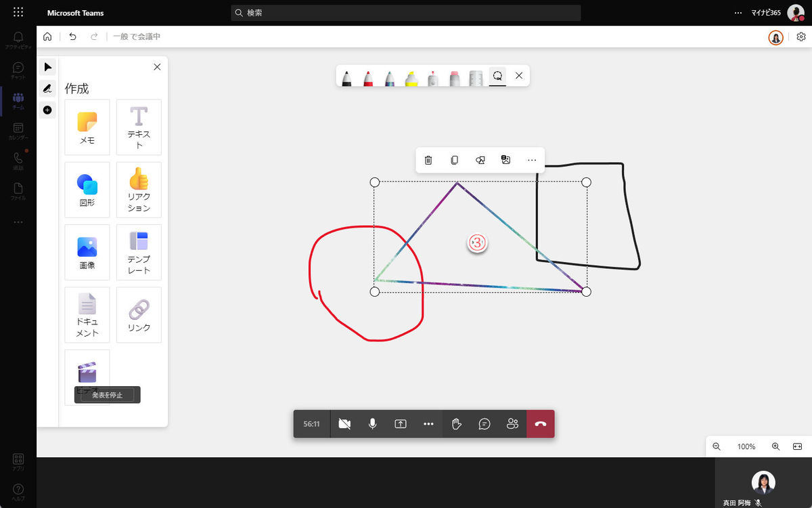Select the eraser tool
The image size is (812, 508).
point(433,77)
